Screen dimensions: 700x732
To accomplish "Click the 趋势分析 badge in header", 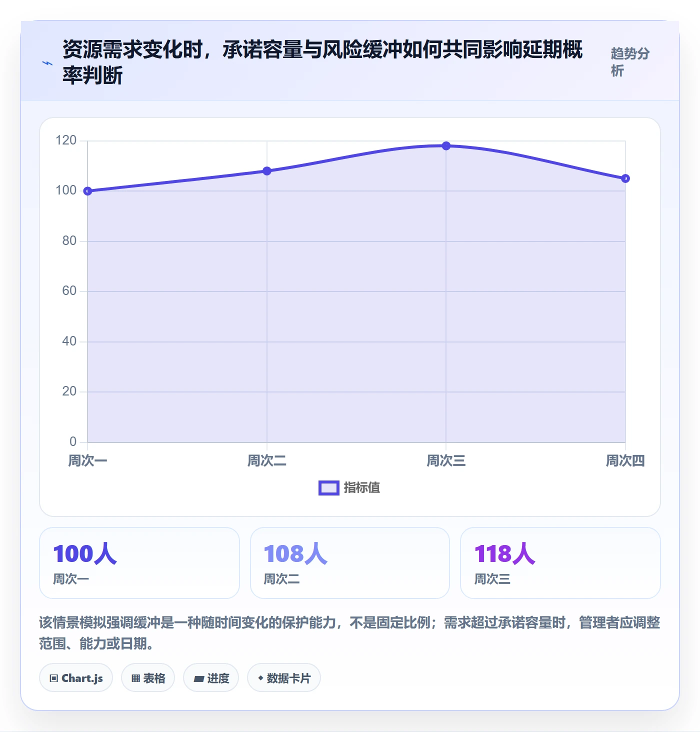I will click(x=630, y=62).
